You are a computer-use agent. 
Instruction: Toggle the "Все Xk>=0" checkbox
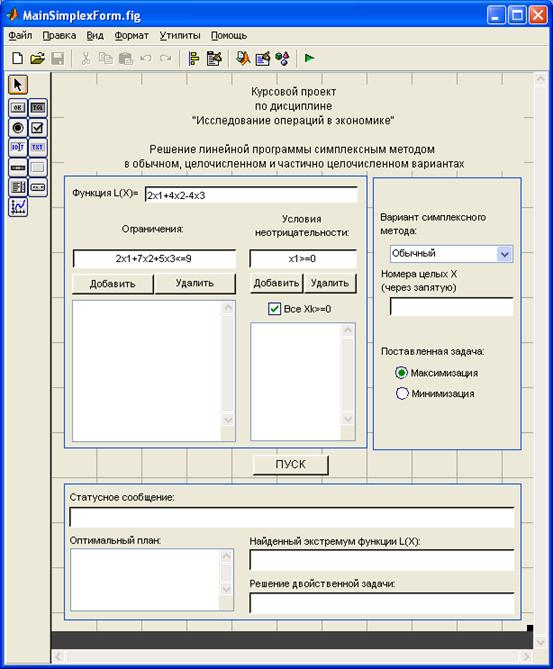(x=274, y=308)
